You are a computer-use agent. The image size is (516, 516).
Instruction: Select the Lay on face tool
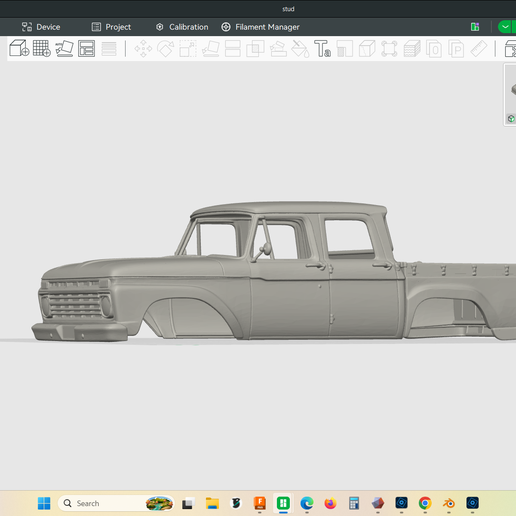[x=211, y=49]
